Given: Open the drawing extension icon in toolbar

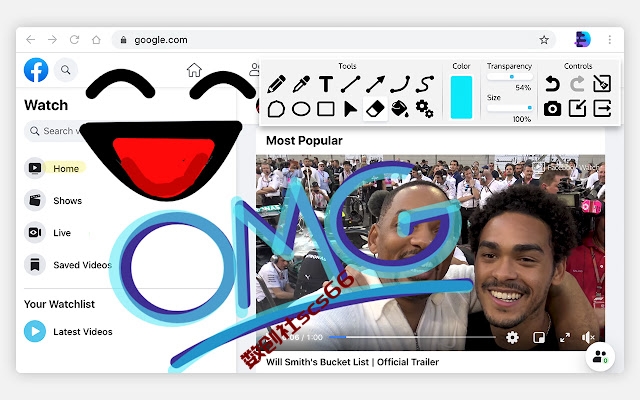Looking at the screenshot, I should click(x=582, y=40).
